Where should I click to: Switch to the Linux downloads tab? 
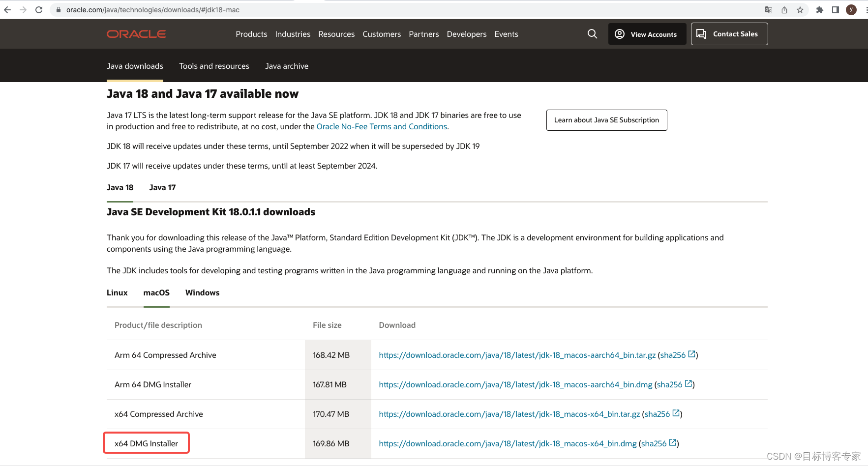(x=117, y=293)
